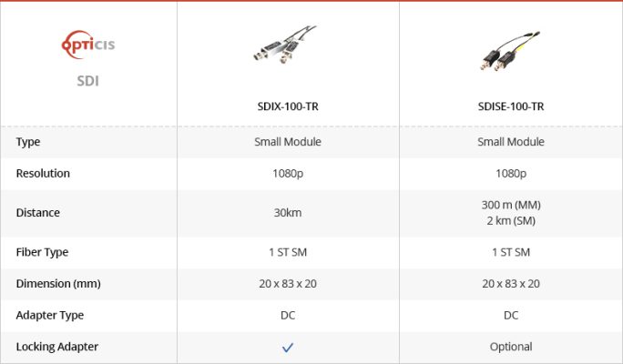Click the 2 km (SM) distance value

coord(511,221)
